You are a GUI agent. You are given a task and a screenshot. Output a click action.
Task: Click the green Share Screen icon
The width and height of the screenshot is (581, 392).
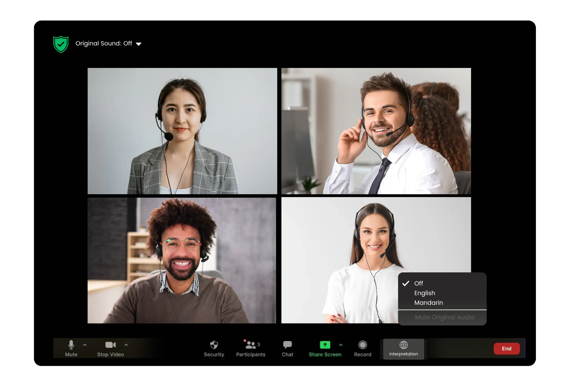tap(325, 345)
